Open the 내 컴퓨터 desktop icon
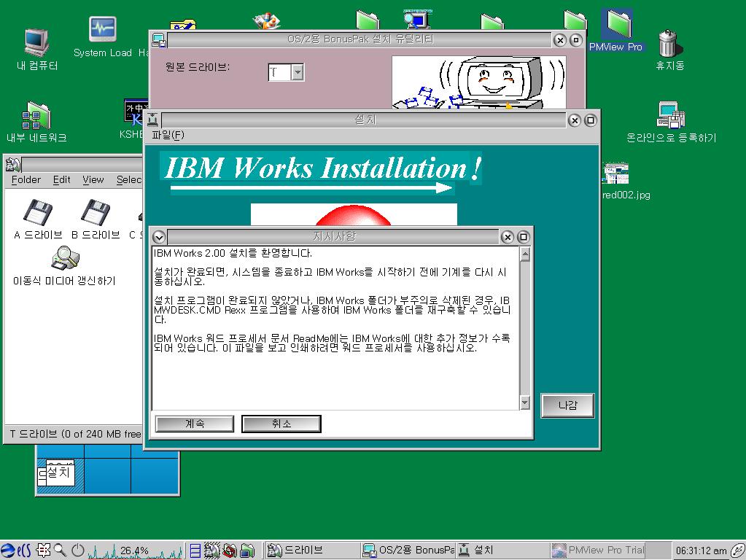The width and height of the screenshot is (746, 560). (x=36, y=50)
